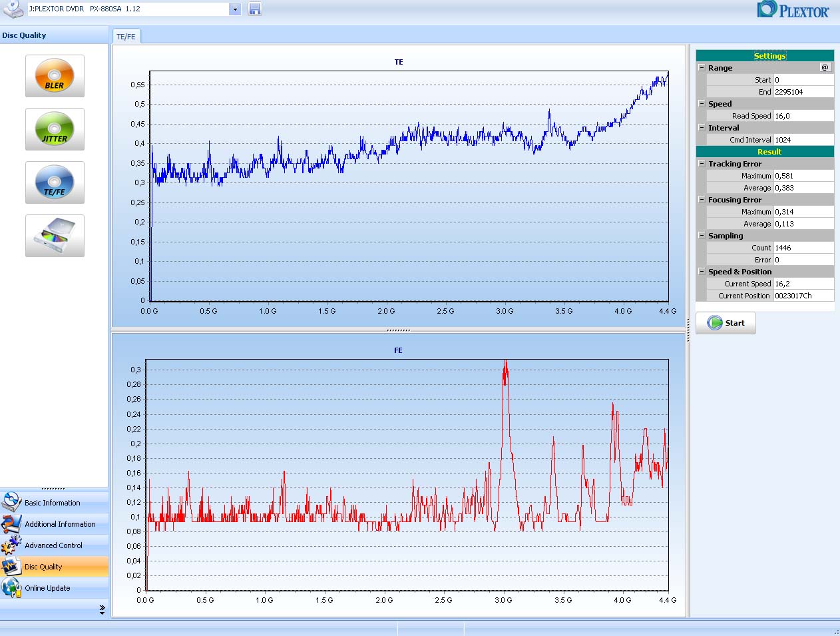Click the Range Start value field
840x636 pixels.
click(803, 80)
